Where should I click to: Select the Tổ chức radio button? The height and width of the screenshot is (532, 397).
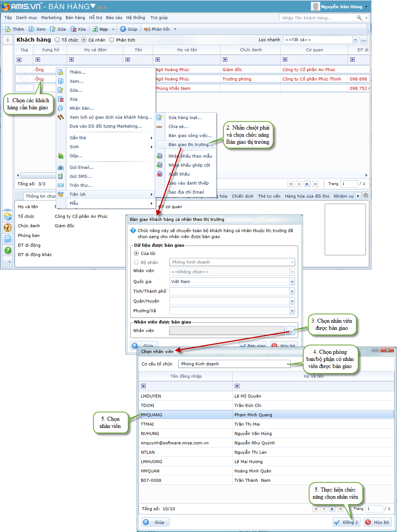57,40
